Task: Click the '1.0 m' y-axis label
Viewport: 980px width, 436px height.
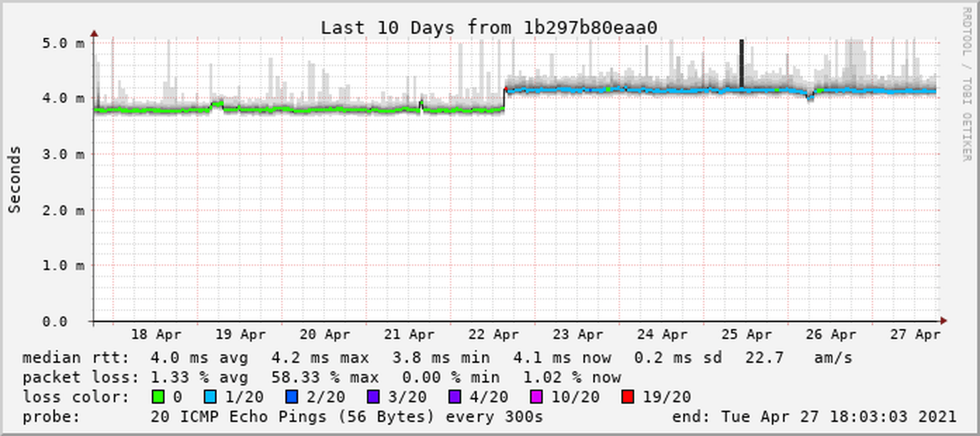Action: tap(63, 265)
